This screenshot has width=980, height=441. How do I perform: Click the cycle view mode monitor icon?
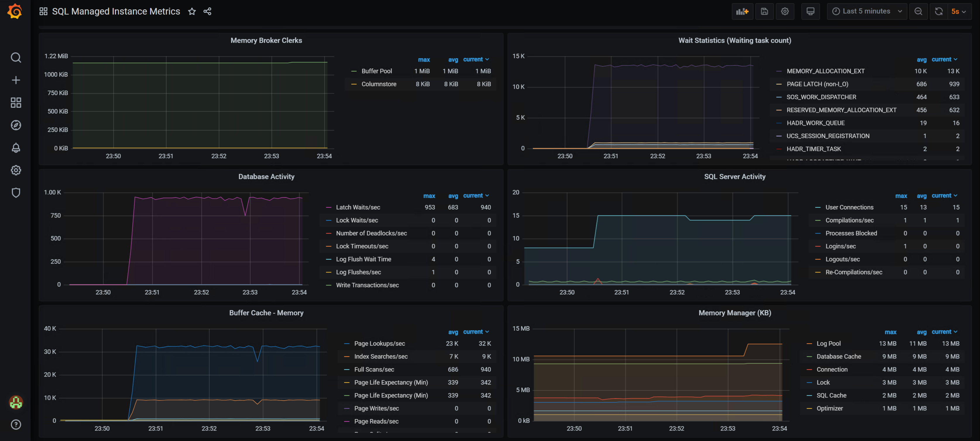(810, 11)
